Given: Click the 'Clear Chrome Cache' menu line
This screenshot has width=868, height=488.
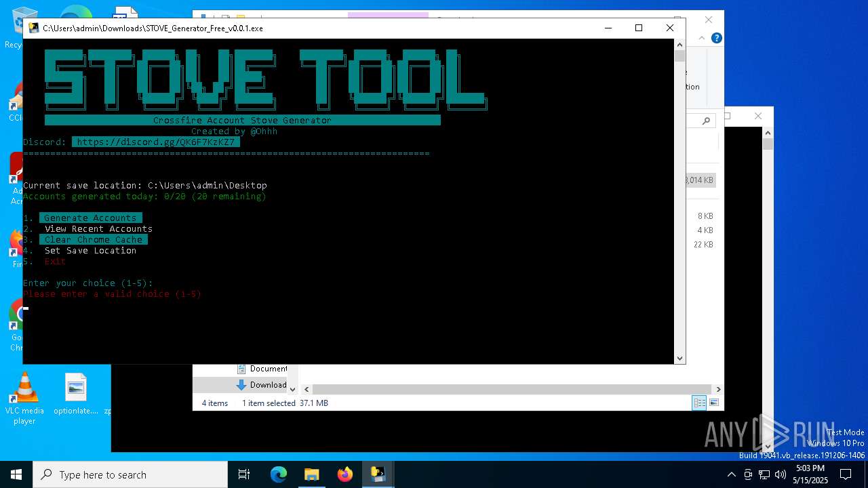Looking at the screenshot, I should tap(94, 239).
